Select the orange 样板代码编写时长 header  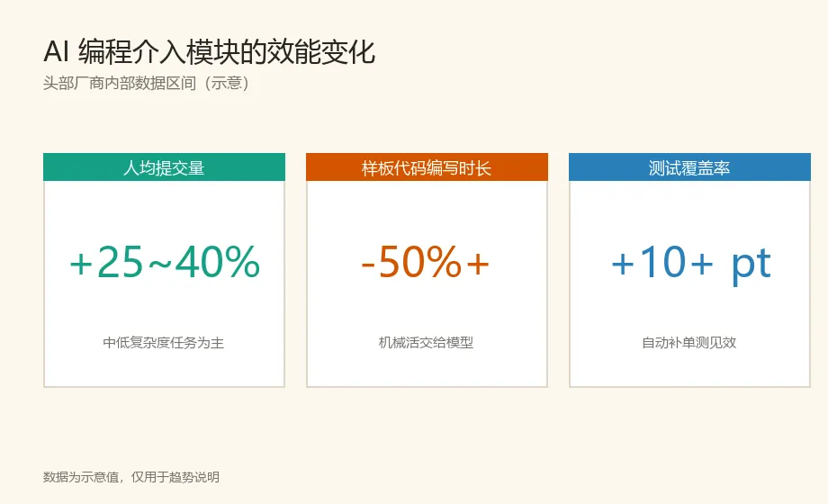click(x=427, y=167)
